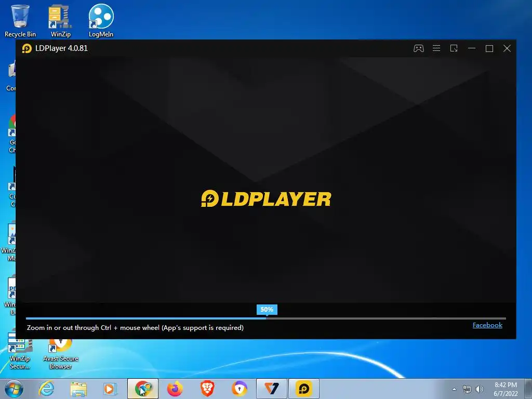The image size is (532, 399).
Task: Select the Avast Secure Browser desktop icon
Action: click(60, 354)
